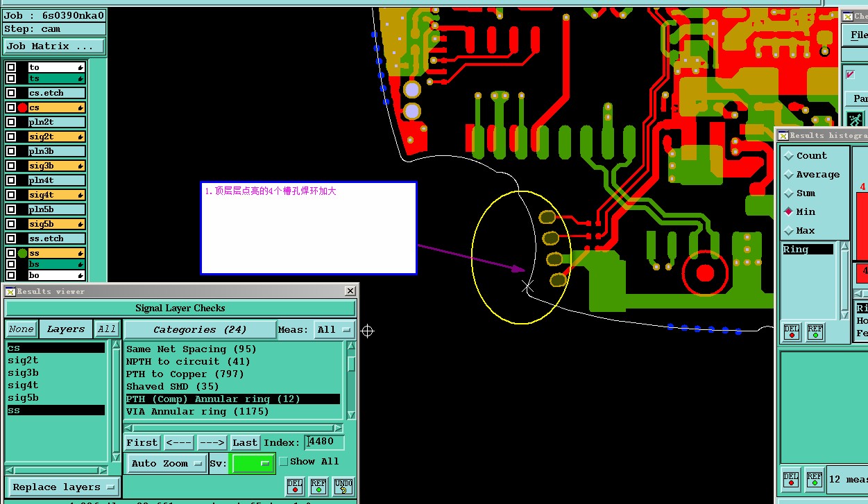Click the running-man icon in Checklist window
The image size is (868, 504).
(x=856, y=119)
